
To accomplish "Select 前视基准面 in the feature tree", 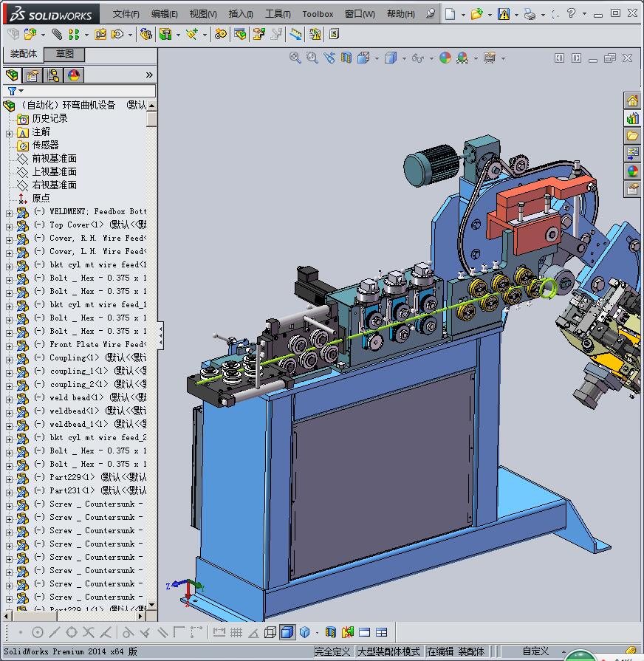I will tap(54, 159).
